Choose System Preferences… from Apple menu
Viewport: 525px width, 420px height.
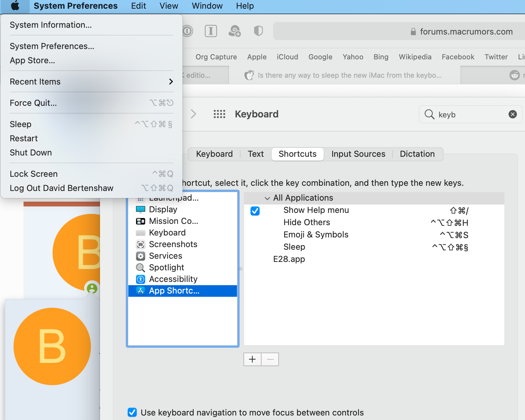pyautogui.click(x=92, y=46)
